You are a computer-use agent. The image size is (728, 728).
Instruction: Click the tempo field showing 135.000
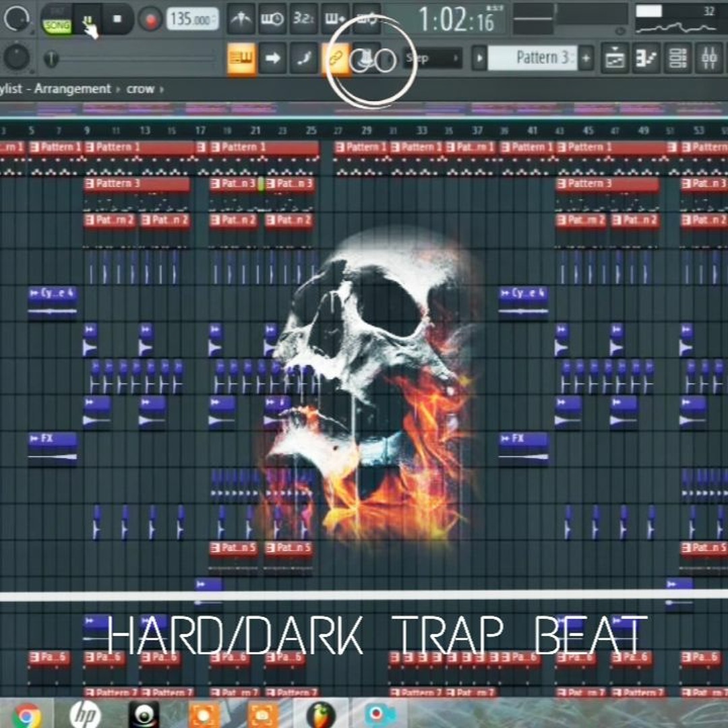click(x=192, y=19)
